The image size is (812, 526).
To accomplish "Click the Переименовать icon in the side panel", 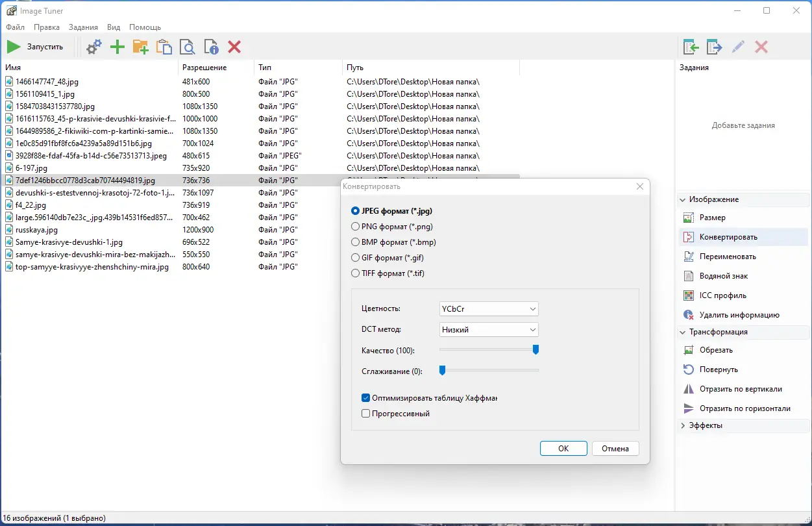I will (689, 257).
